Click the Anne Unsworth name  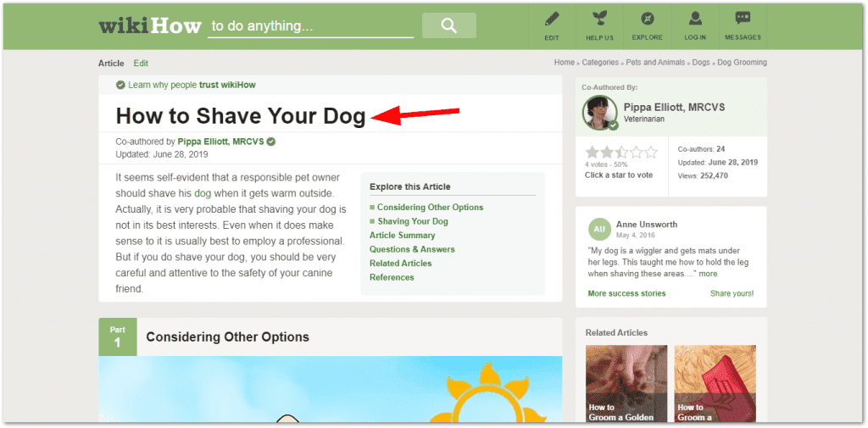[x=647, y=225]
